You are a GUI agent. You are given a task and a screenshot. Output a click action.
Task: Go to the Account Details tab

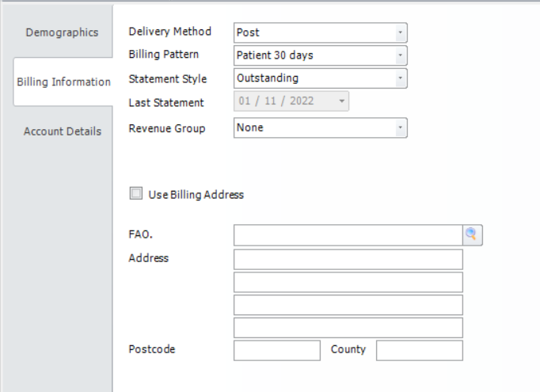coord(63,131)
